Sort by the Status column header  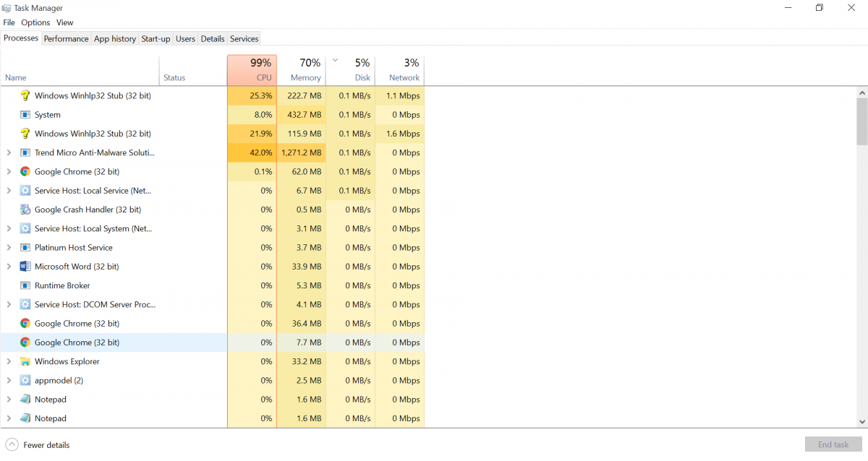coord(193,71)
